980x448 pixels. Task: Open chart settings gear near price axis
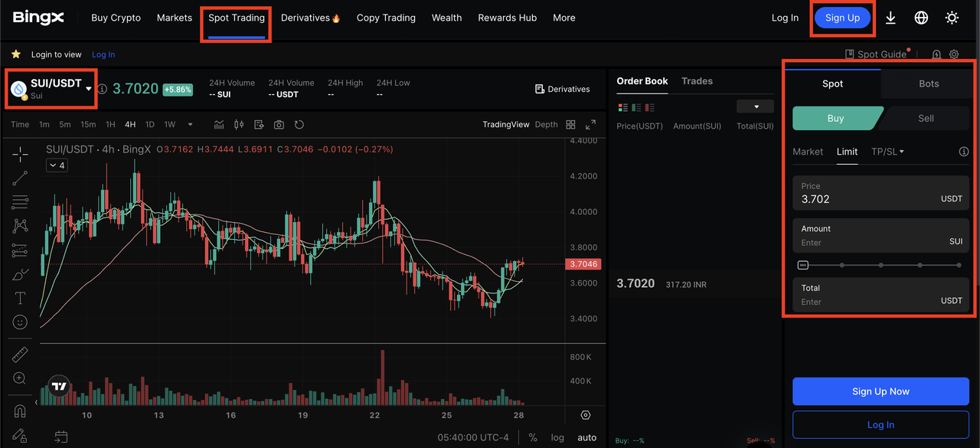coord(586,415)
